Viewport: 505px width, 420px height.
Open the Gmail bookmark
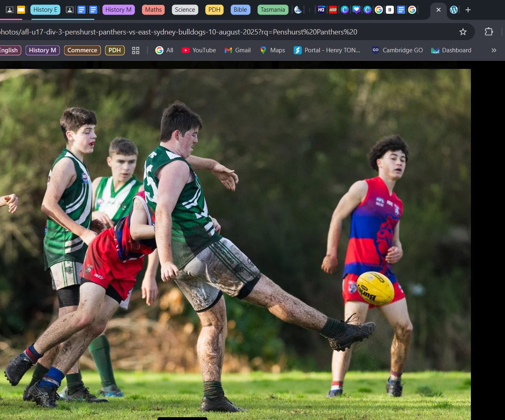tap(238, 50)
